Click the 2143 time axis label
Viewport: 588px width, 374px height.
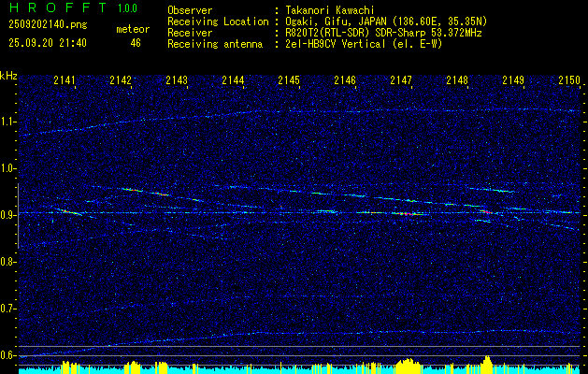pos(177,81)
